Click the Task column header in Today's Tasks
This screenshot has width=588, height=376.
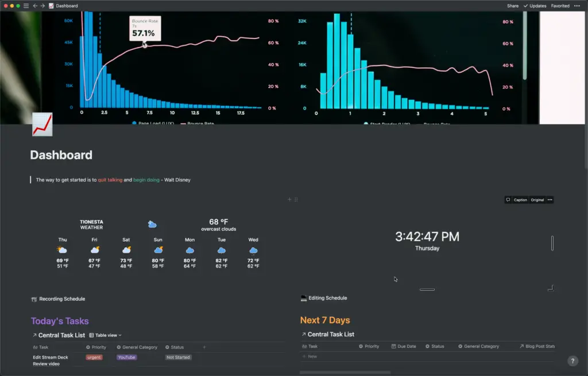coord(41,347)
